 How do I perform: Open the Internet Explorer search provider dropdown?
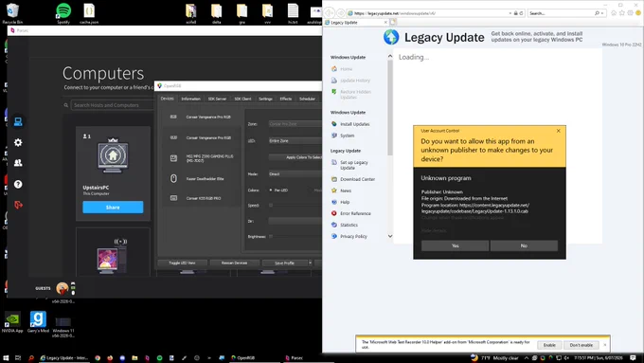602,13
